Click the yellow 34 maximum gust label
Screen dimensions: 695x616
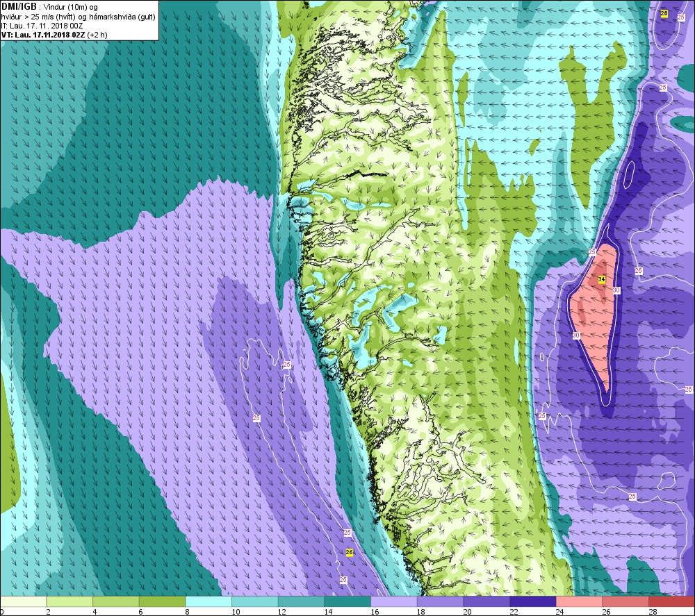601,279
